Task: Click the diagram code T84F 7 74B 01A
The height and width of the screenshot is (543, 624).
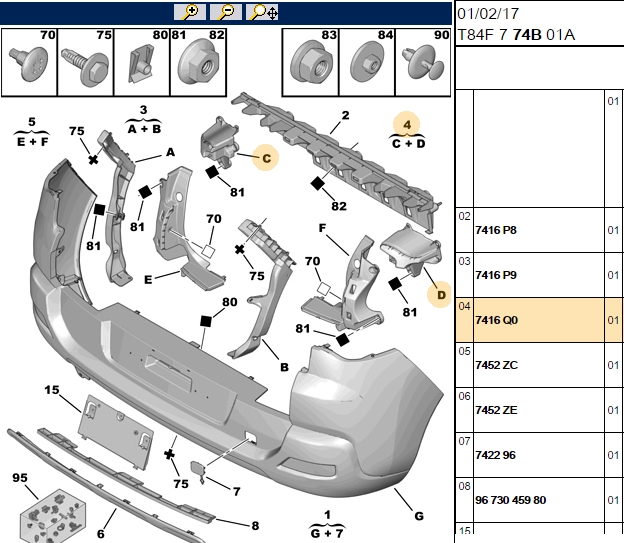Action: (x=516, y=35)
